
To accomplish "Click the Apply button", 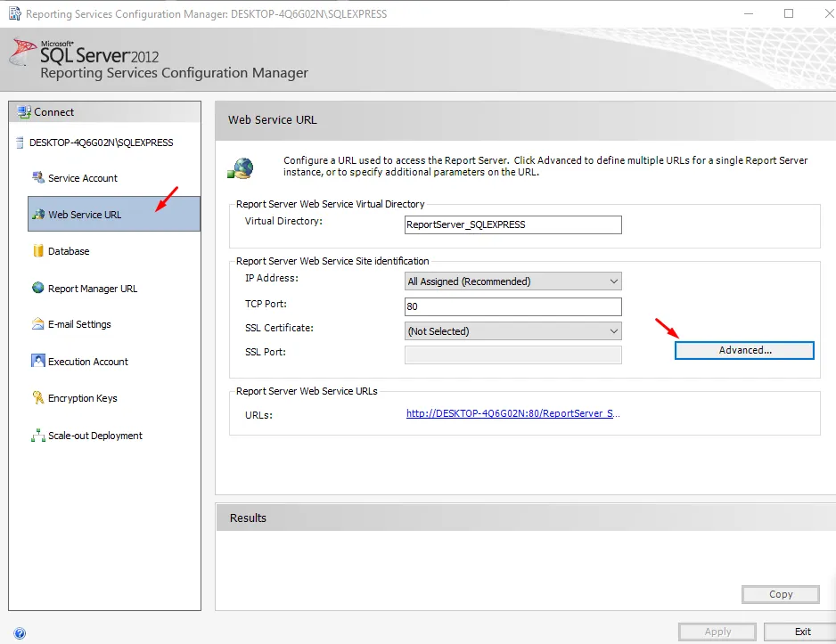I will point(717,632).
